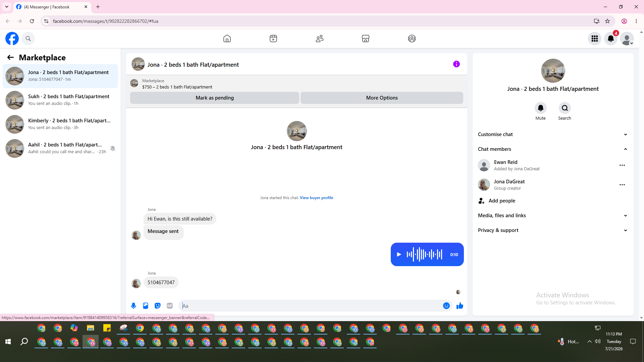Bookmark this page with the star
This screenshot has width=644, height=362.
pos(607,21)
